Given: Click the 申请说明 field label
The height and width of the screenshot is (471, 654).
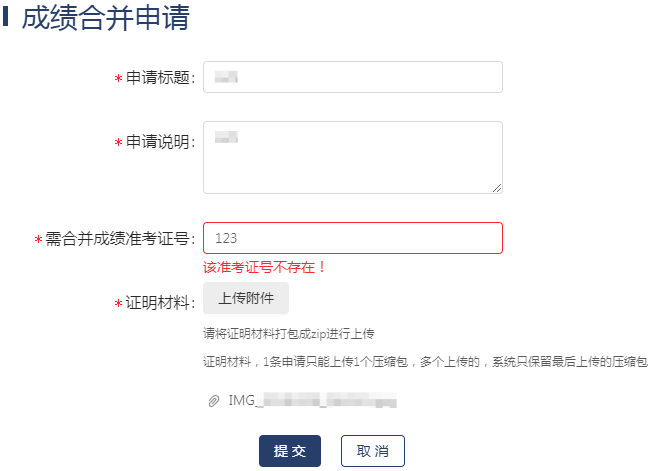Looking at the screenshot, I should point(159,143).
